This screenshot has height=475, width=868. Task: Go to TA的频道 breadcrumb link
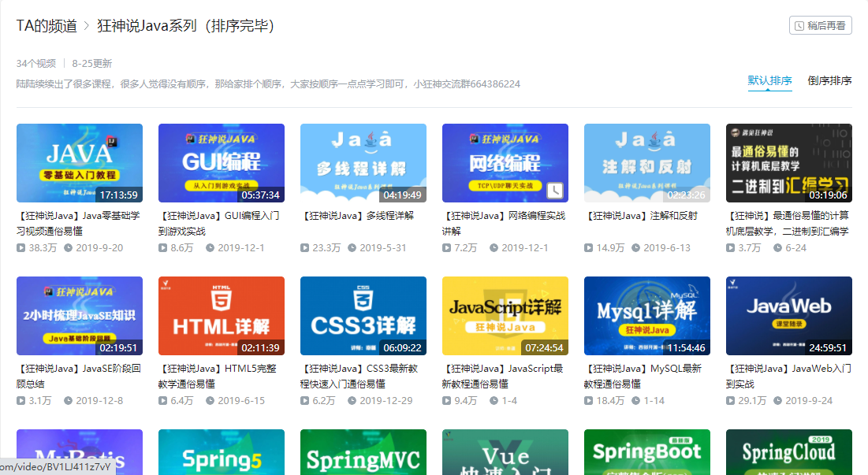[x=47, y=26]
